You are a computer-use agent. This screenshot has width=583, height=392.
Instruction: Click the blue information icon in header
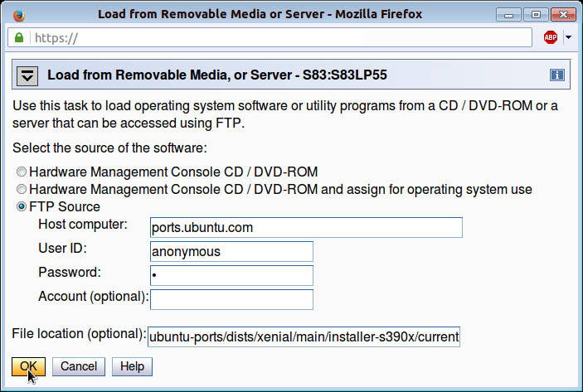click(557, 75)
